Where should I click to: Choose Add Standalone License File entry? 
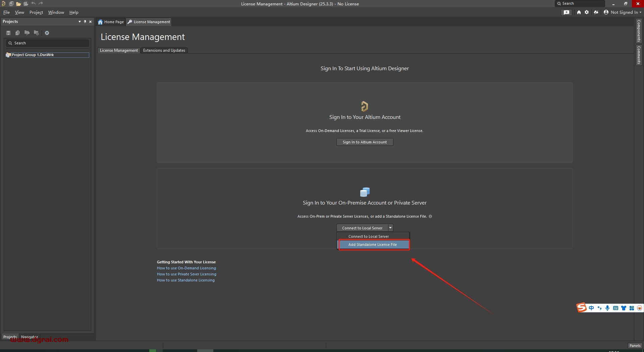[373, 245]
